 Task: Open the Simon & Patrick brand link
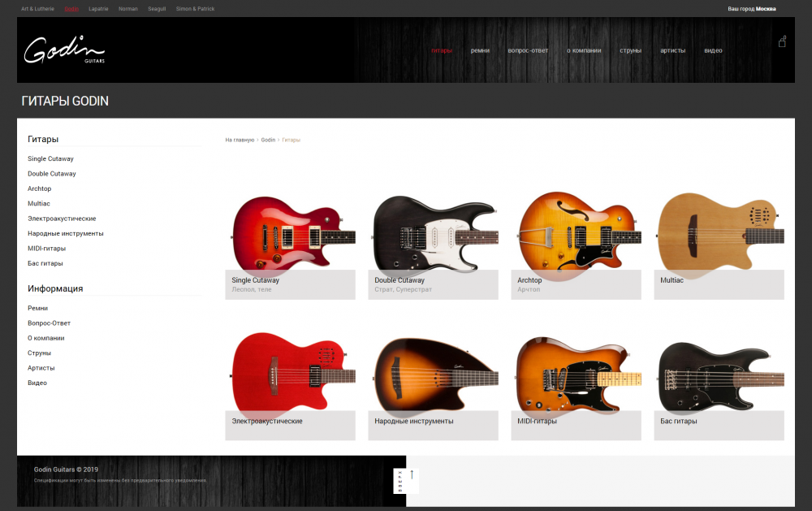(x=195, y=9)
